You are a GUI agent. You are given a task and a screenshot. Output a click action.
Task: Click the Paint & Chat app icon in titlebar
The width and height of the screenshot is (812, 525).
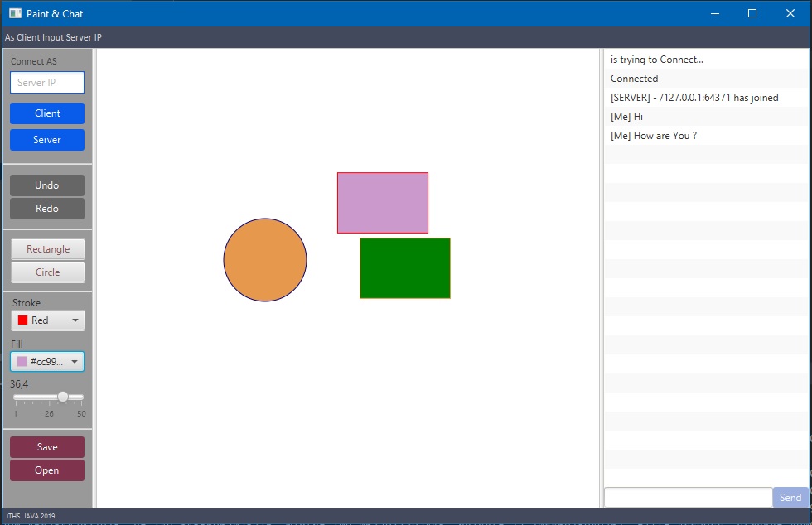tap(13, 13)
